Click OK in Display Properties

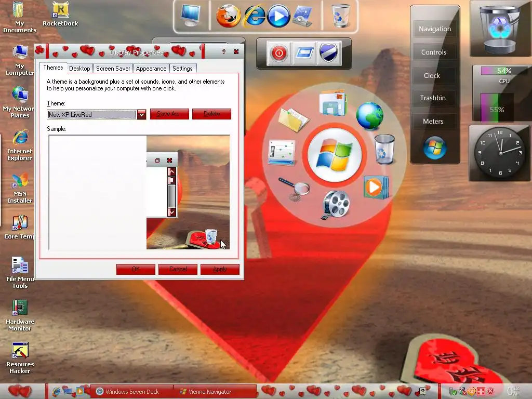click(x=136, y=270)
